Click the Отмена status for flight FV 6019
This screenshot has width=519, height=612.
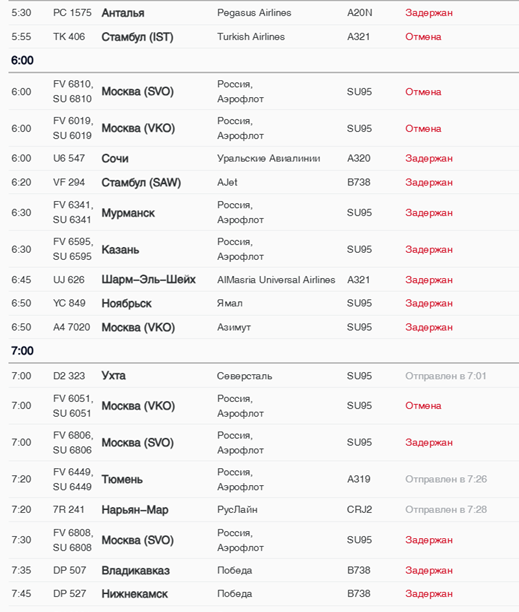(423, 128)
